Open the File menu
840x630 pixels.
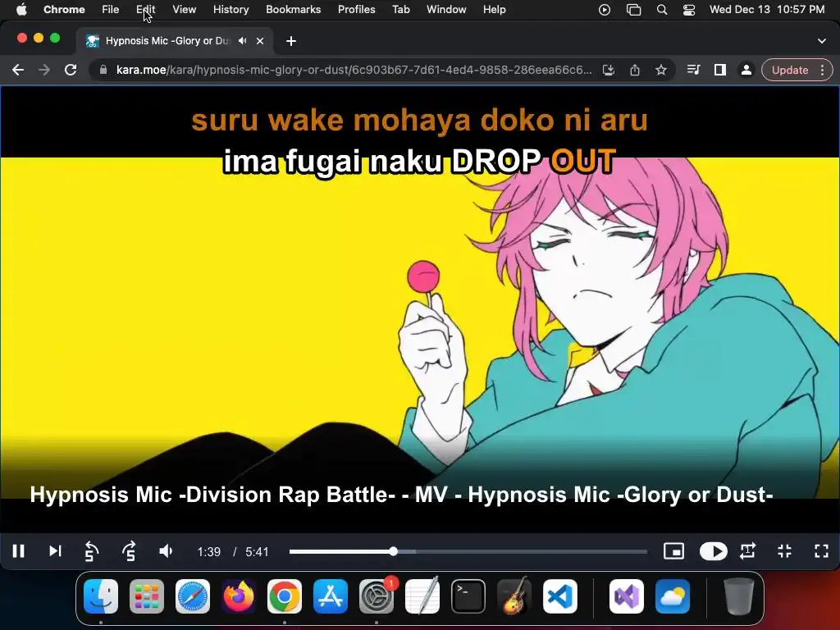coord(111,10)
